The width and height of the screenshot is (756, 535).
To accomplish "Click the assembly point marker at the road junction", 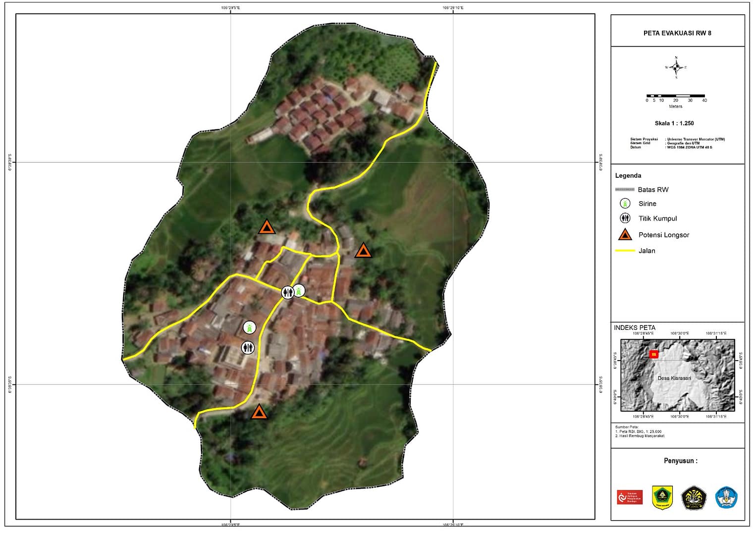I will [x=287, y=292].
